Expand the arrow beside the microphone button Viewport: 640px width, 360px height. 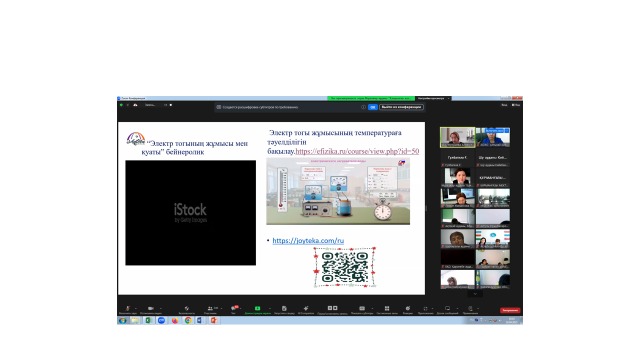tap(136, 308)
